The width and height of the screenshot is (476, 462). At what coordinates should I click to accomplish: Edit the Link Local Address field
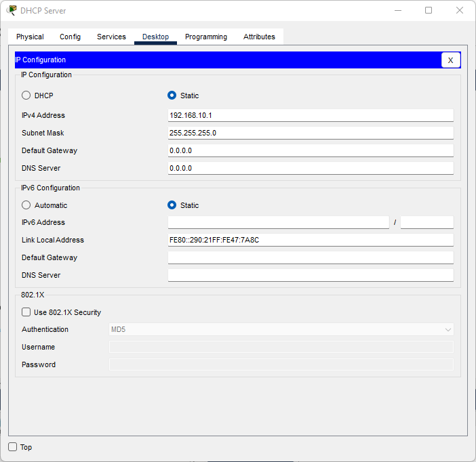[310, 240]
